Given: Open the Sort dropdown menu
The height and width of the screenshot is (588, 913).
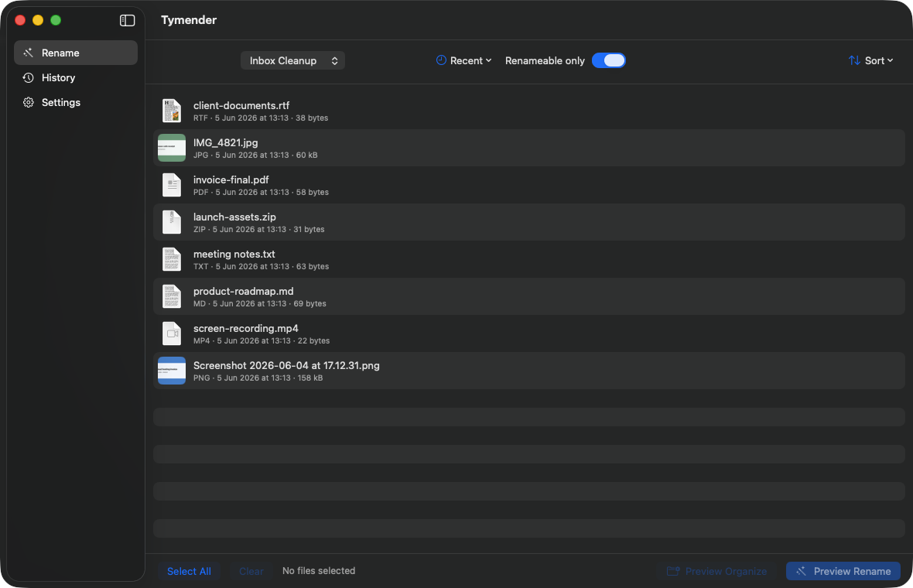Looking at the screenshot, I should click(x=870, y=60).
